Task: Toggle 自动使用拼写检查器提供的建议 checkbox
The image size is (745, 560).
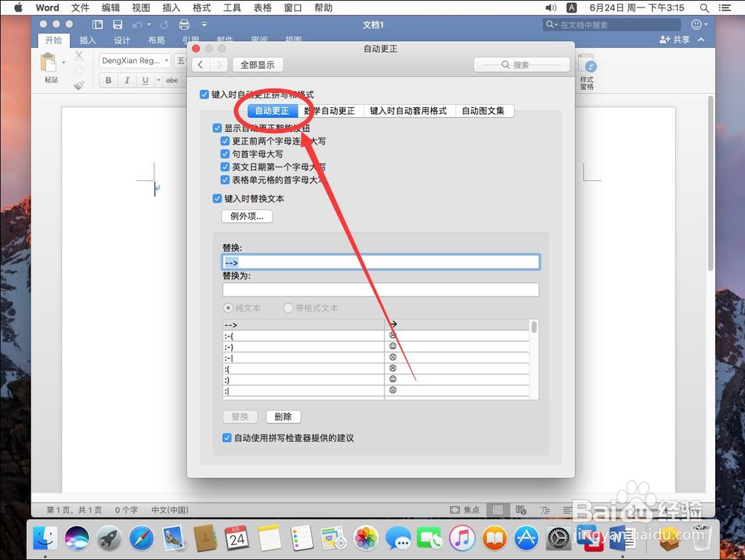Action: pyautogui.click(x=227, y=438)
